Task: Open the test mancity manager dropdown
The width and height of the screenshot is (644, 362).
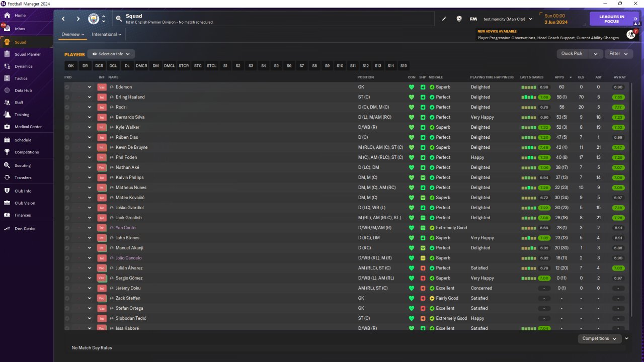Action: coord(508,19)
